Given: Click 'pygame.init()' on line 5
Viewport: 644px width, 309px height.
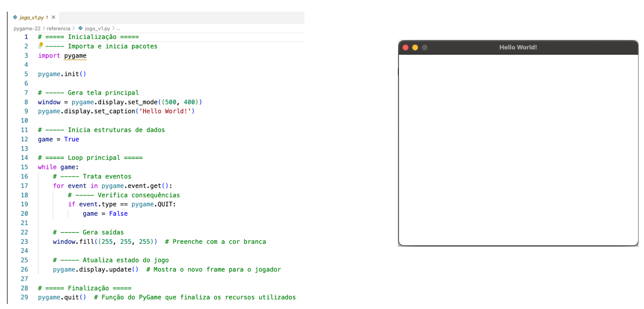Looking at the screenshot, I should (62, 74).
